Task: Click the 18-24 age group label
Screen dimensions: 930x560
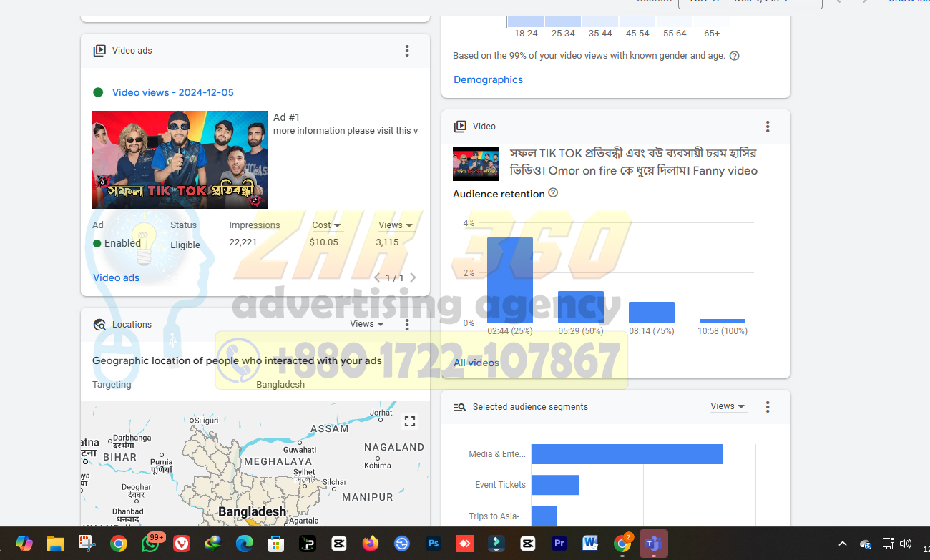Action: pyautogui.click(x=526, y=34)
